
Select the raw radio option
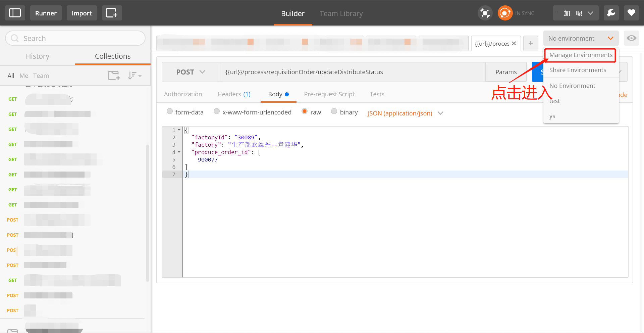pos(305,111)
